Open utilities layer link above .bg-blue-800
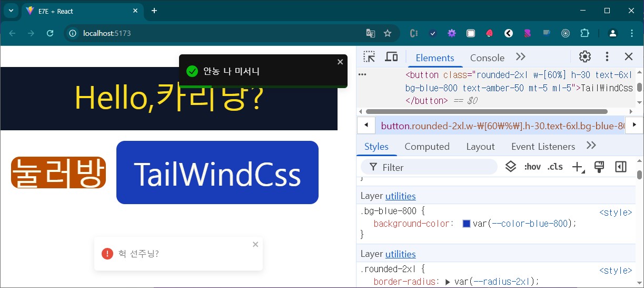 [x=400, y=196]
